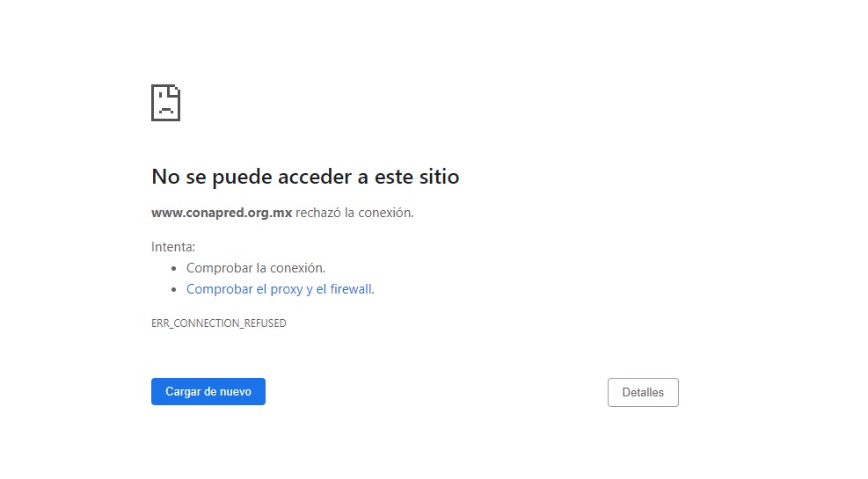
Task: Click the ERR_CONNECTION_REFUSED error code
Action: point(219,323)
